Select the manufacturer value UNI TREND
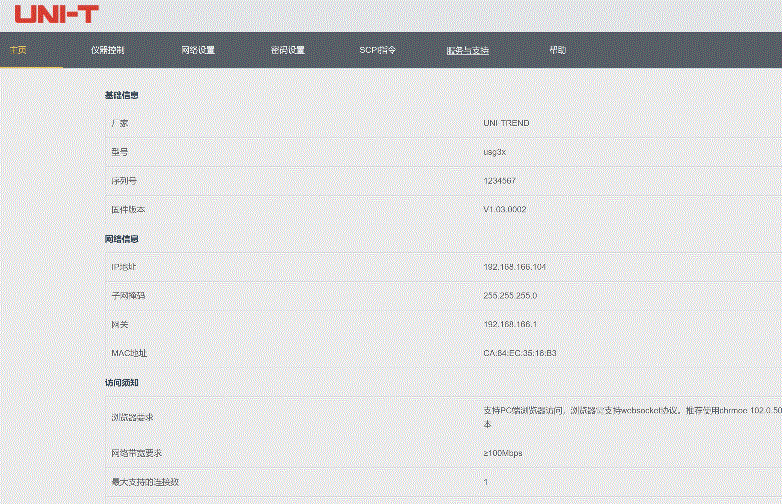Viewport: 782px width, 504px height. point(506,123)
